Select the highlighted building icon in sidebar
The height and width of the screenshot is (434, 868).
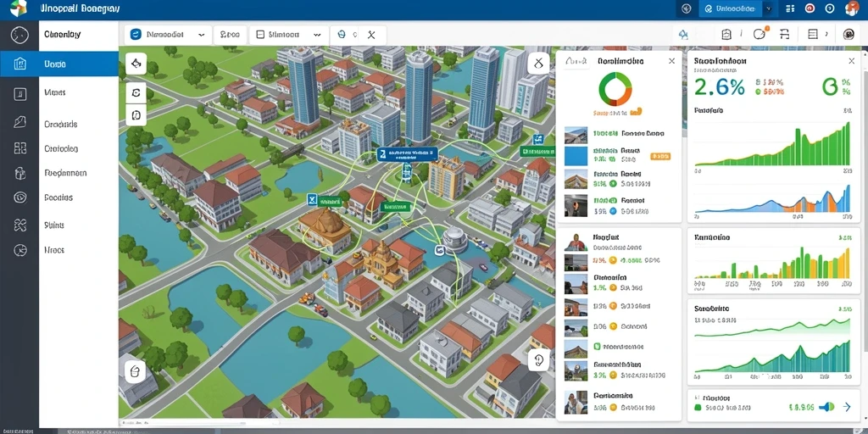pyautogui.click(x=19, y=64)
